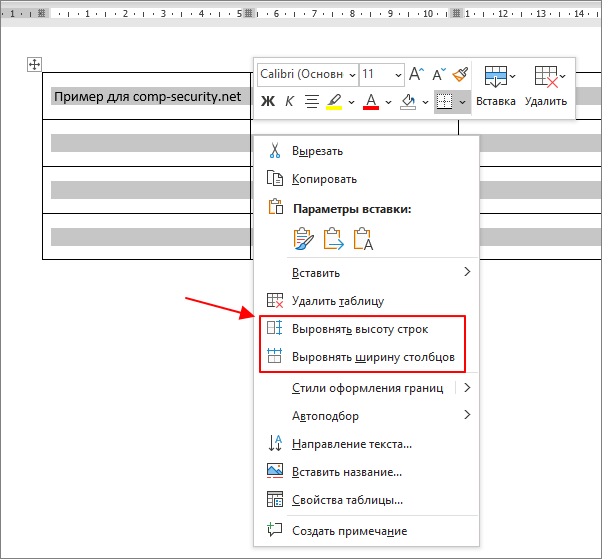This screenshot has width=602, height=559.
Task: Click the cell containing Пример для comp-security.net
Action: [147, 96]
